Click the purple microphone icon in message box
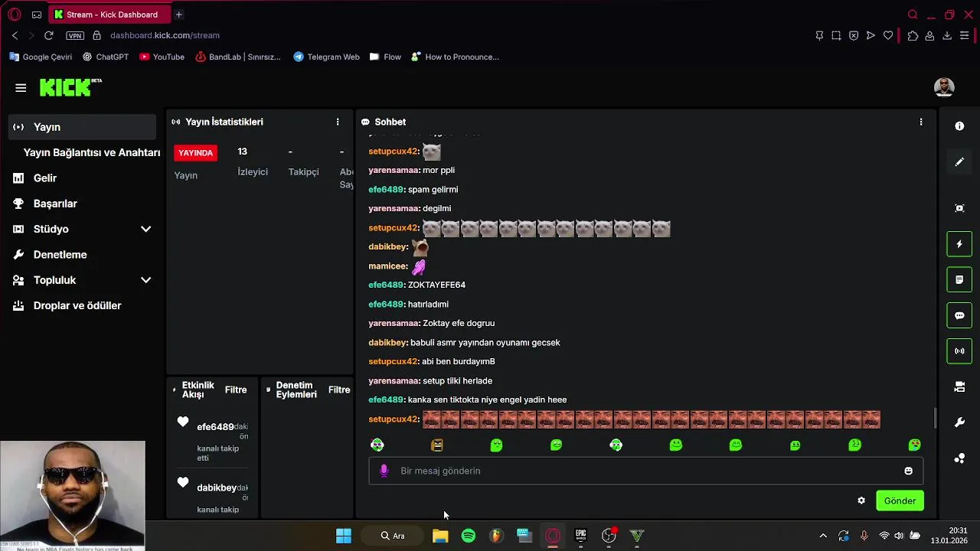This screenshot has width=980, height=551. [x=384, y=471]
